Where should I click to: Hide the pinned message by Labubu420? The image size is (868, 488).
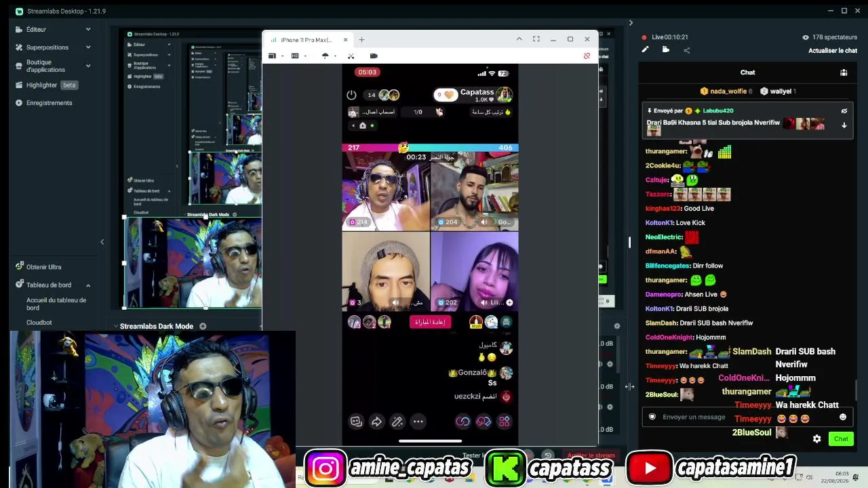[844, 110]
